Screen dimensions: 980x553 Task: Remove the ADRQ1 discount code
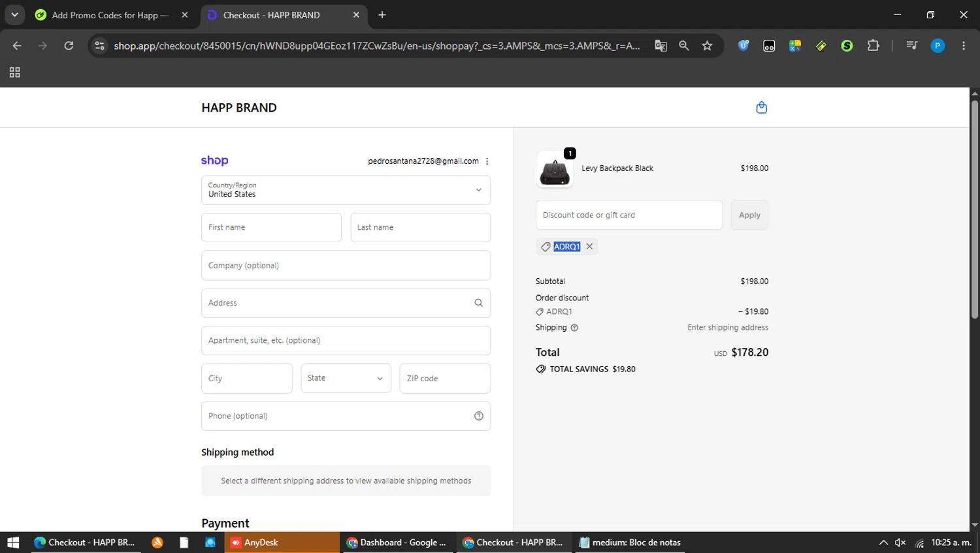point(589,246)
